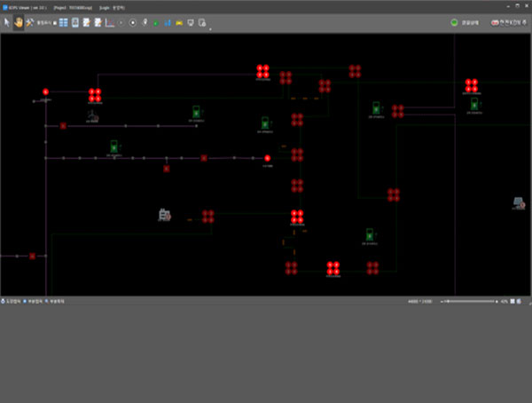
Task: Click the monitor display icon in toolbar
Action: 191,22
